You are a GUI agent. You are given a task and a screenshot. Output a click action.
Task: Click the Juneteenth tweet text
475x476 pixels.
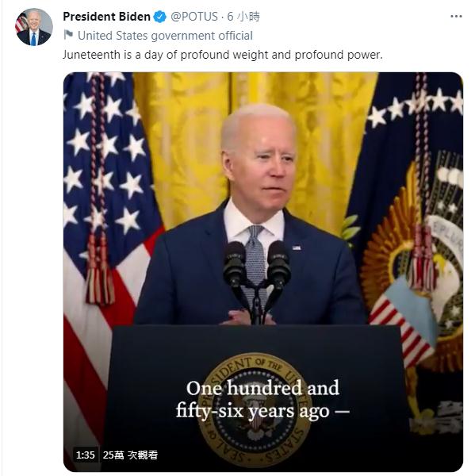pos(223,55)
